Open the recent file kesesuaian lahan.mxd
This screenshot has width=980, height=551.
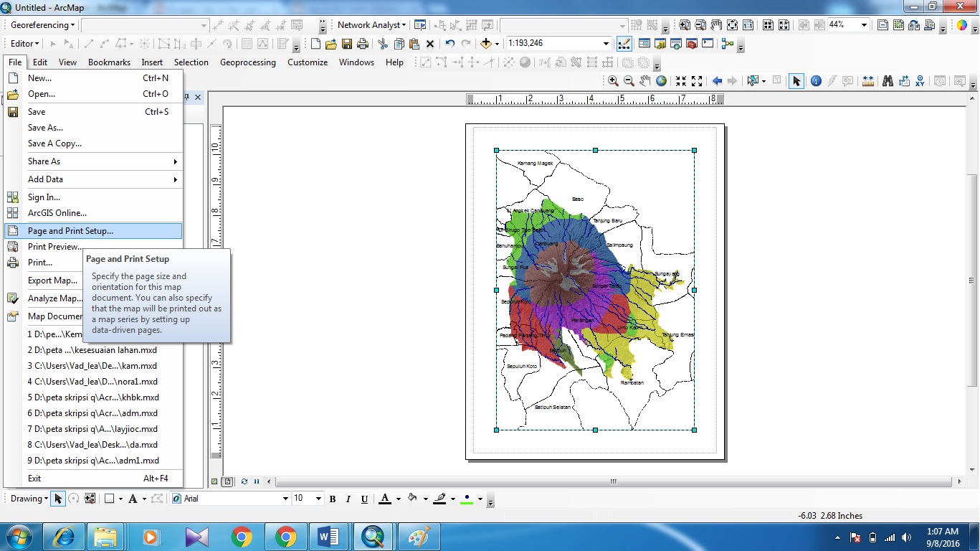click(x=93, y=350)
